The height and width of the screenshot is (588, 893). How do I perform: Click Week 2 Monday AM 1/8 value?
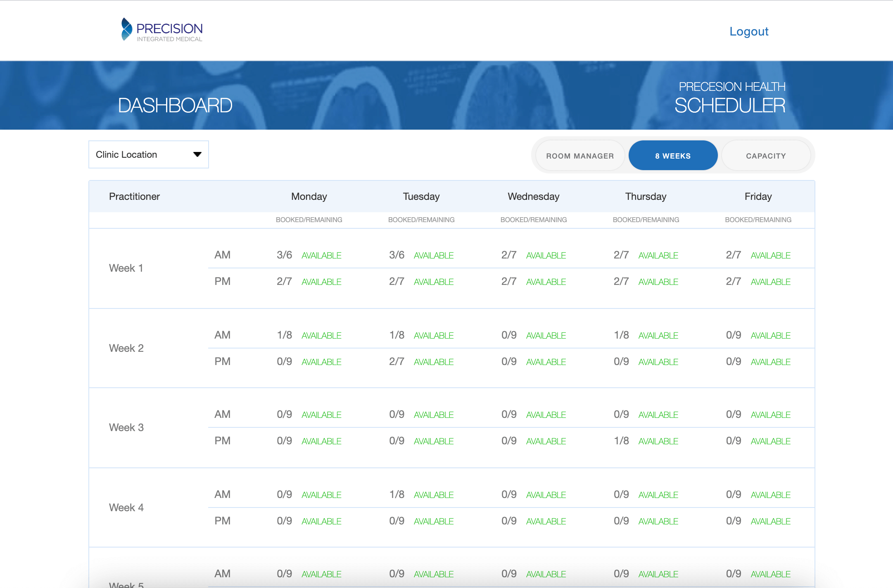pyautogui.click(x=285, y=335)
